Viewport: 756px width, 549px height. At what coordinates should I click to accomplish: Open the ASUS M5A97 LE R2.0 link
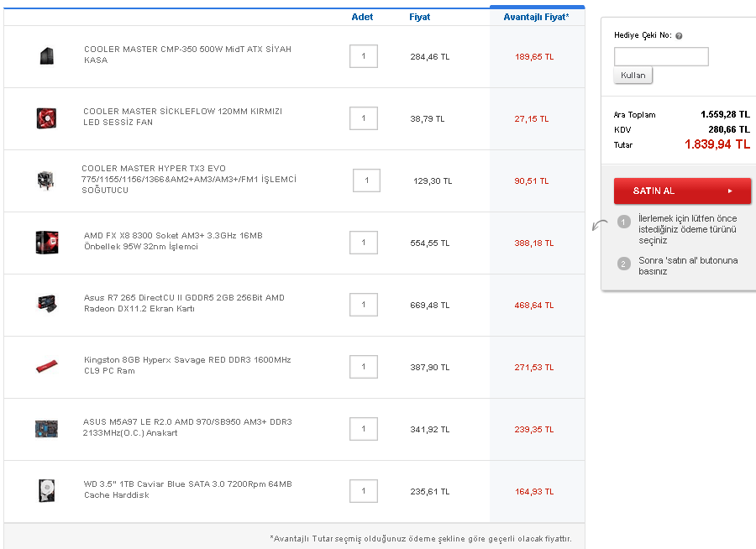point(187,427)
